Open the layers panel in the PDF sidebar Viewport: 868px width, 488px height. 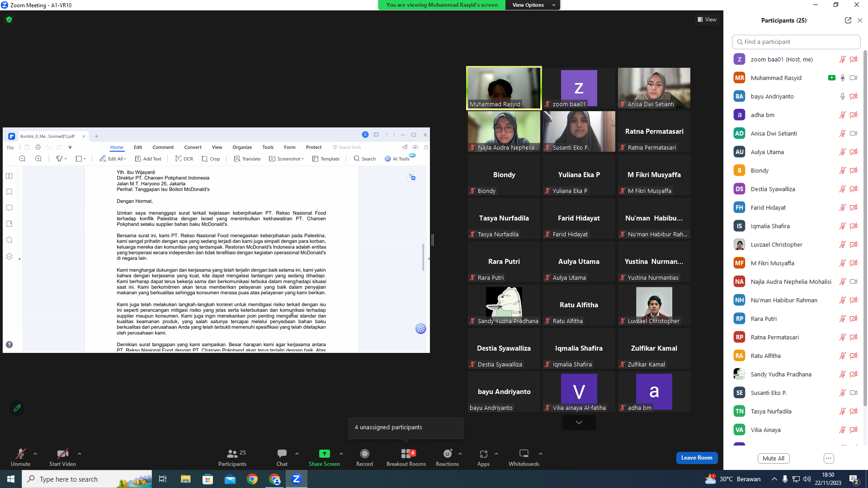pyautogui.click(x=9, y=257)
